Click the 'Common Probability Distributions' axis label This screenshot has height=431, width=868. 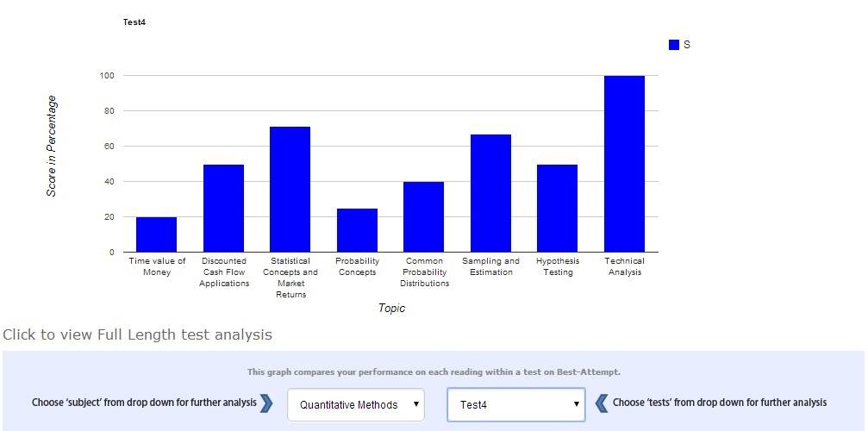click(424, 272)
